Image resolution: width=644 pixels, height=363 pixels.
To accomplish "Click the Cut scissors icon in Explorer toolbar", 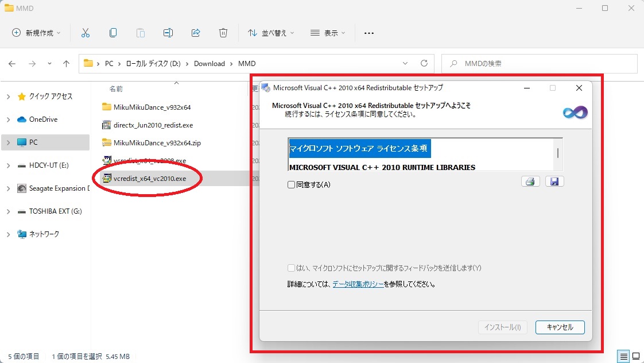I will point(86,33).
